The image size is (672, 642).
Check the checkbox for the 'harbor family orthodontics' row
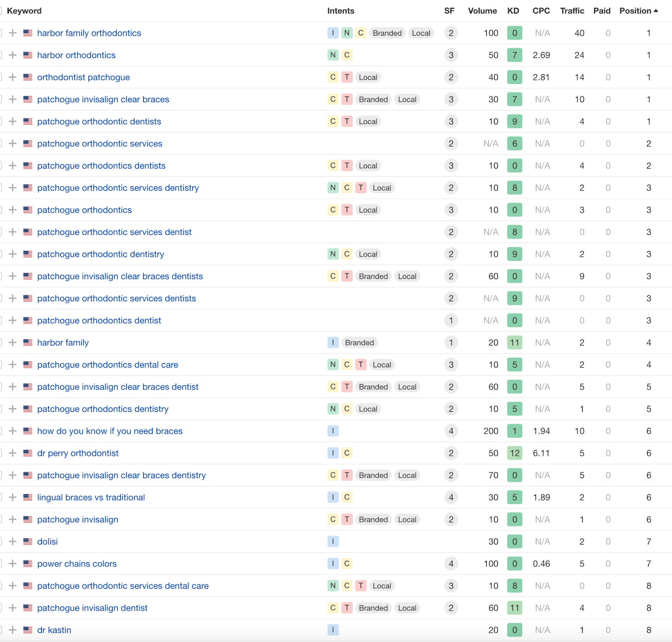[x=1, y=33]
